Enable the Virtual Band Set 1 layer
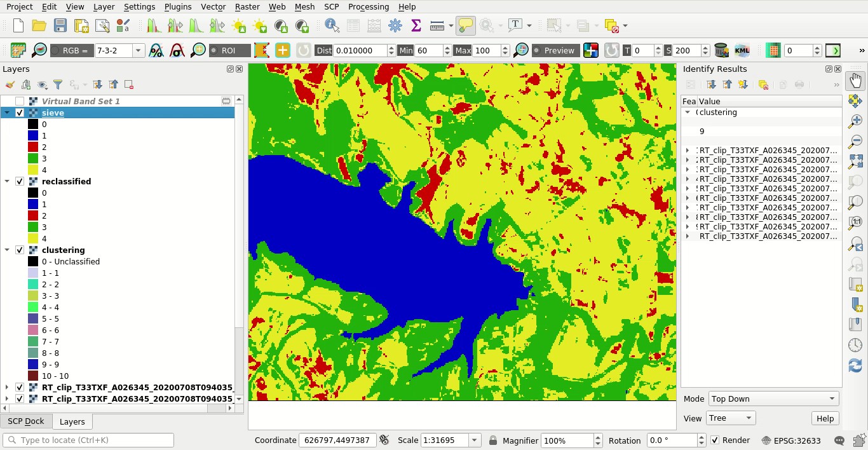 [x=20, y=100]
